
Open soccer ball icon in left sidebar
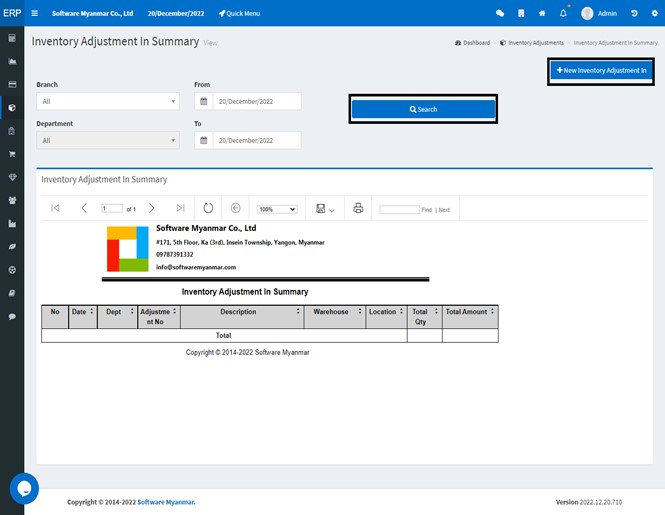pyautogui.click(x=12, y=270)
